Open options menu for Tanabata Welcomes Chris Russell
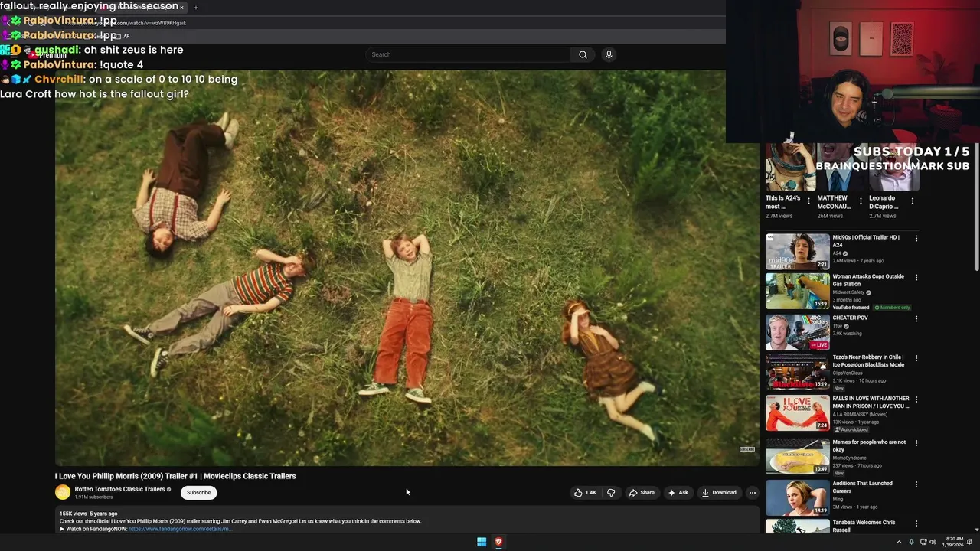 (916, 524)
